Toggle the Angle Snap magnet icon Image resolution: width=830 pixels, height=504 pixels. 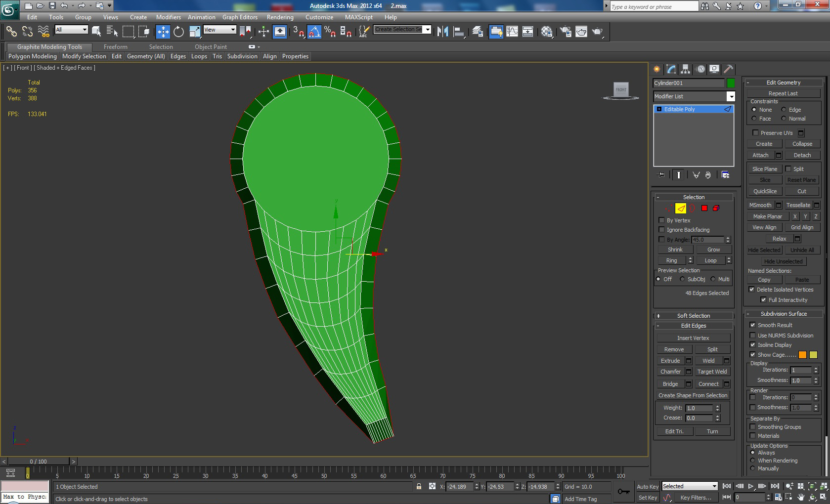click(314, 32)
